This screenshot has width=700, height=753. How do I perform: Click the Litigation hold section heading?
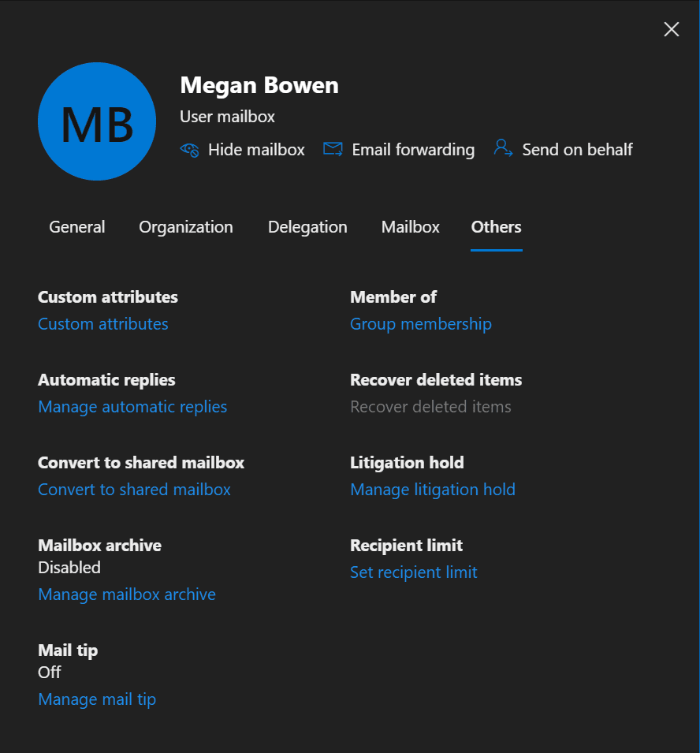pyautogui.click(x=407, y=463)
